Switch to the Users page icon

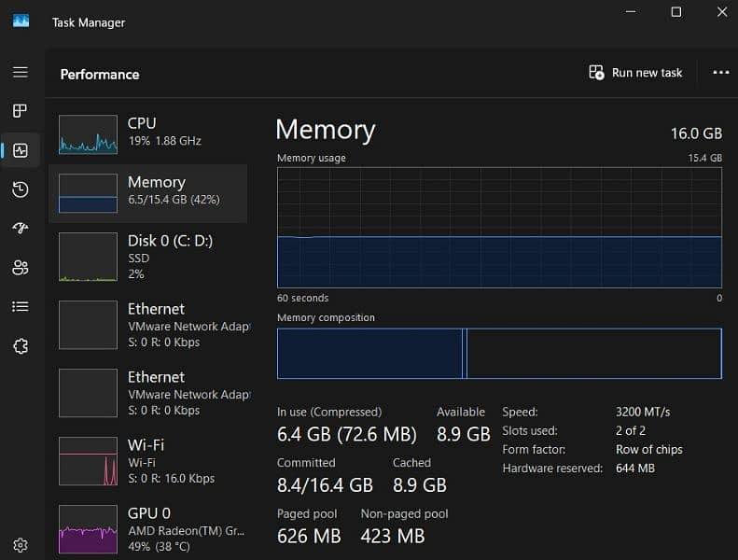click(x=20, y=268)
